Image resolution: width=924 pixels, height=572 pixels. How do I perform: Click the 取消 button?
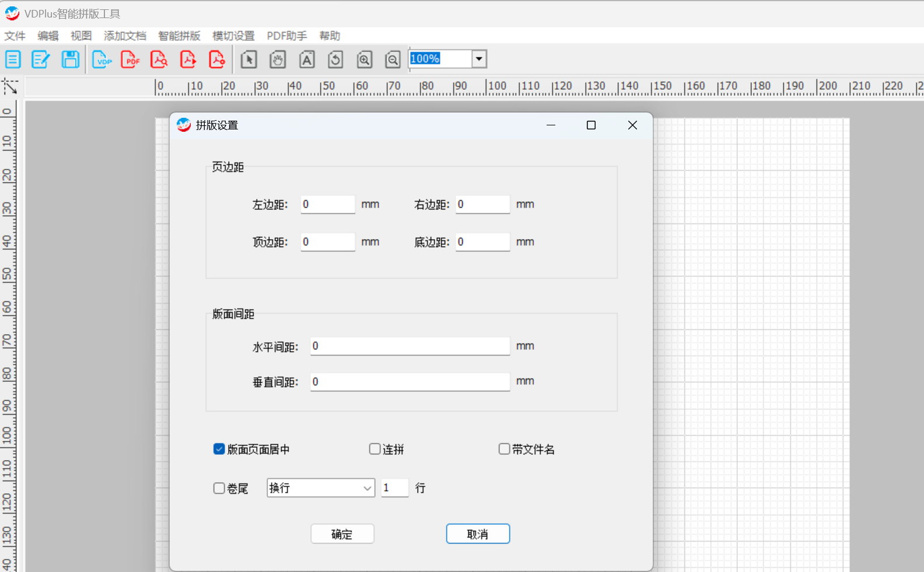(478, 534)
